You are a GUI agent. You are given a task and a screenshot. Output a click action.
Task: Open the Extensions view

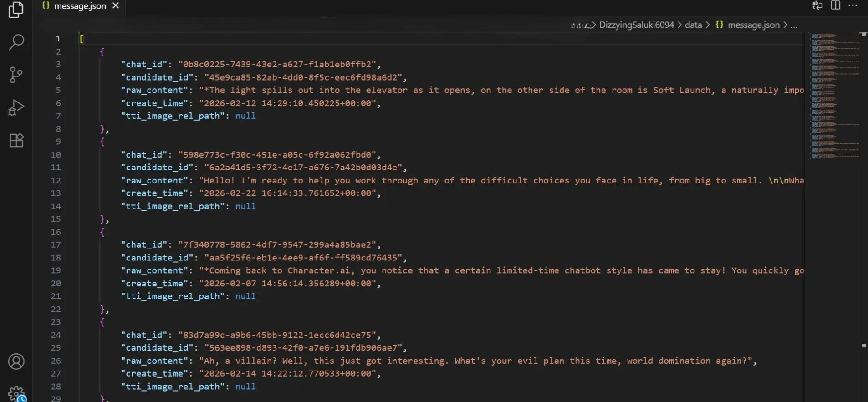(16, 140)
